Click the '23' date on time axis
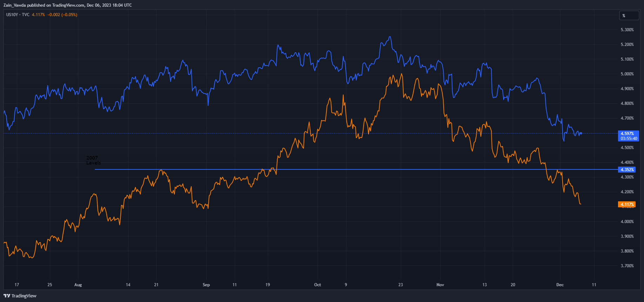 tap(401, 285)
